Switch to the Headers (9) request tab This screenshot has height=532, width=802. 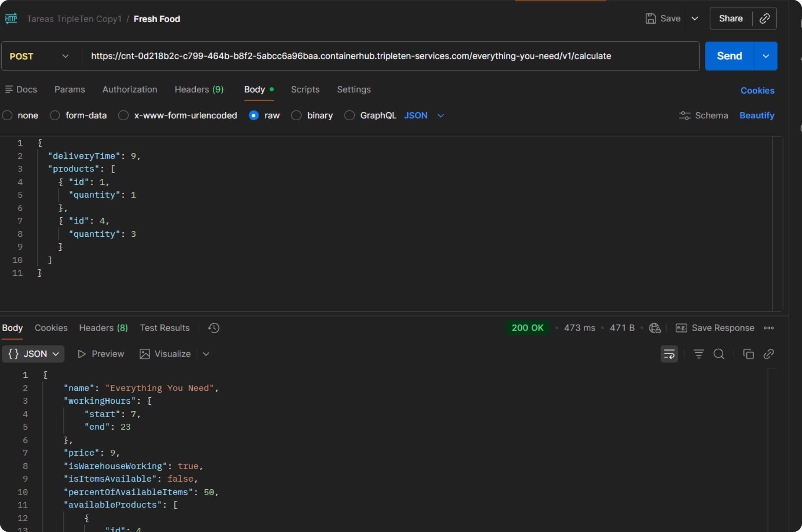click(x=199, y=89)
